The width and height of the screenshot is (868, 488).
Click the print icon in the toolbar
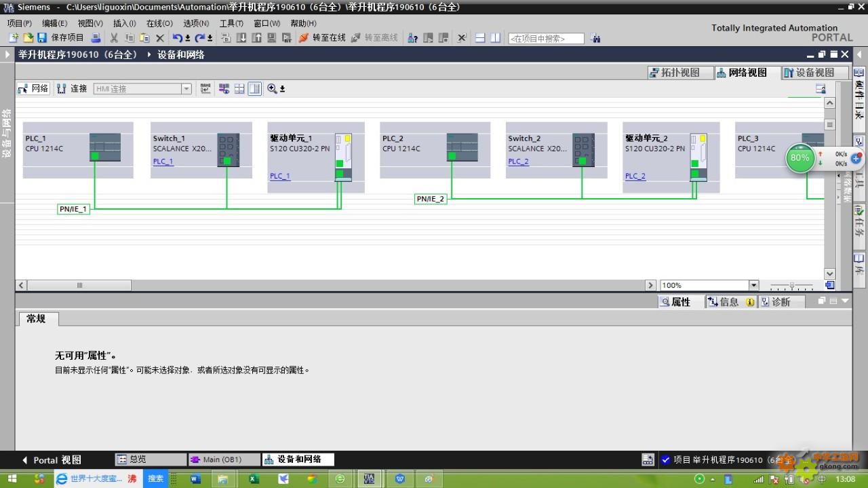(96, 38)
